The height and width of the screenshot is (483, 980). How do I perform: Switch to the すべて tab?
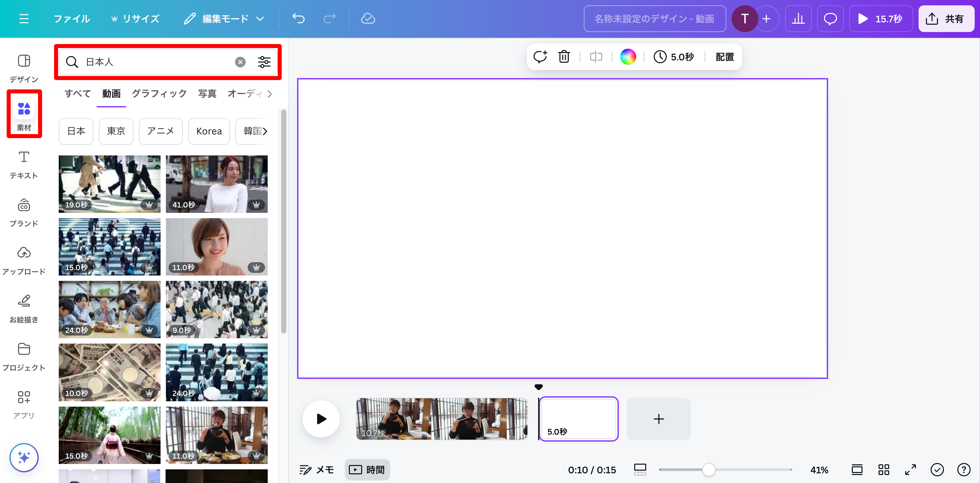pos(78,93)
